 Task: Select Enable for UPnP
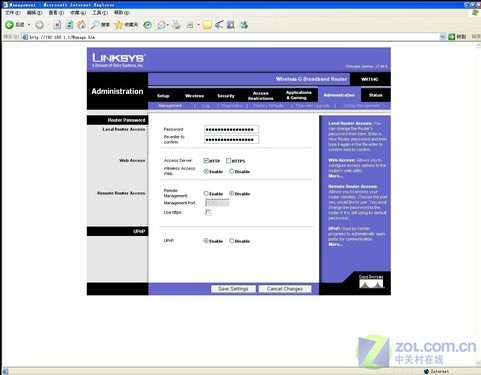tap(206, 240)
